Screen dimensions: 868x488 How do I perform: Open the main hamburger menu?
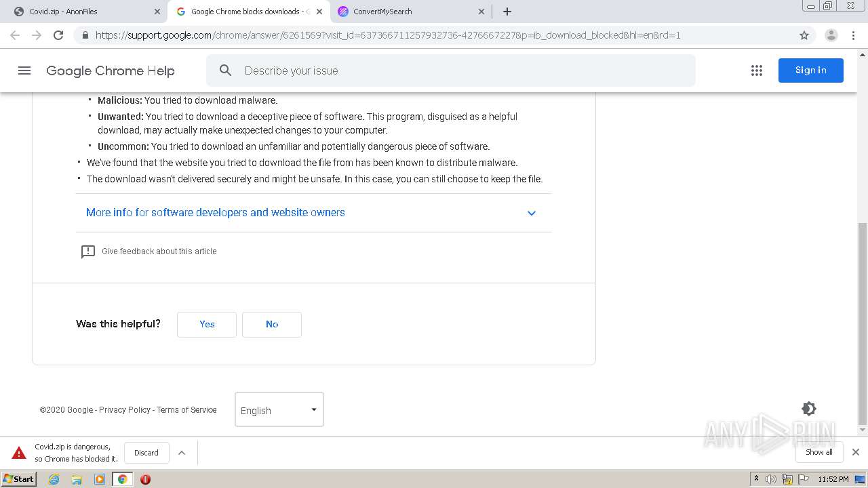[x=24, y=70]
